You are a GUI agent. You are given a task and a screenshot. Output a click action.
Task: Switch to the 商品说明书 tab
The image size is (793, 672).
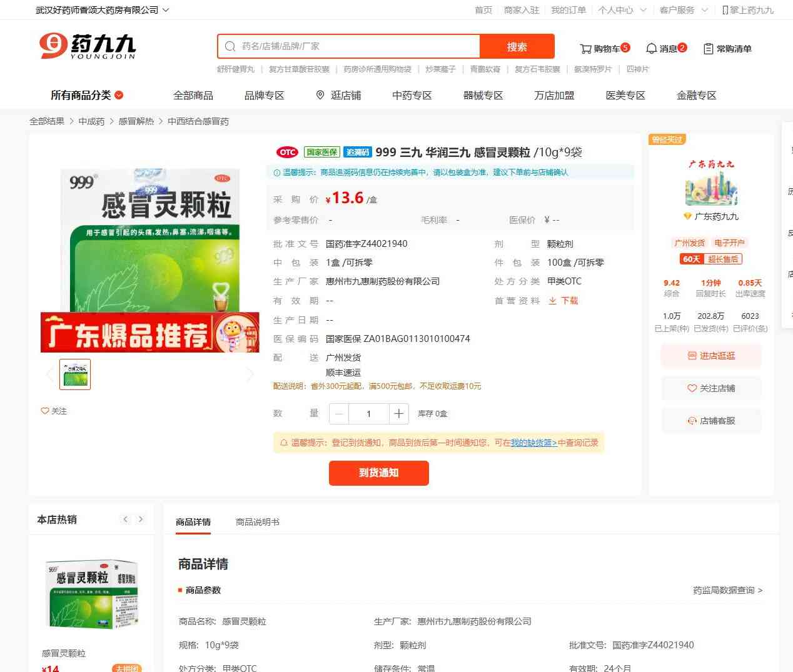click(x=257, y=522)
